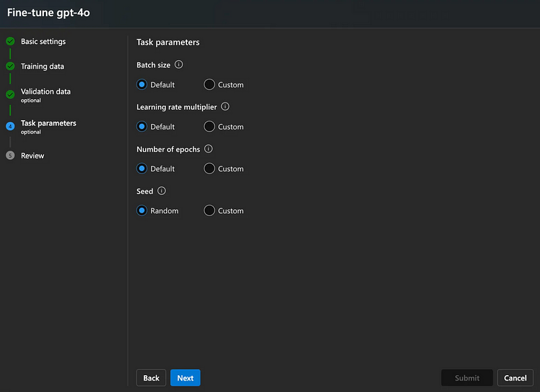Select Default for Learning rate multiplier
Screen dimensions: 540x392
pyautogui.click(x=142, y=127)
